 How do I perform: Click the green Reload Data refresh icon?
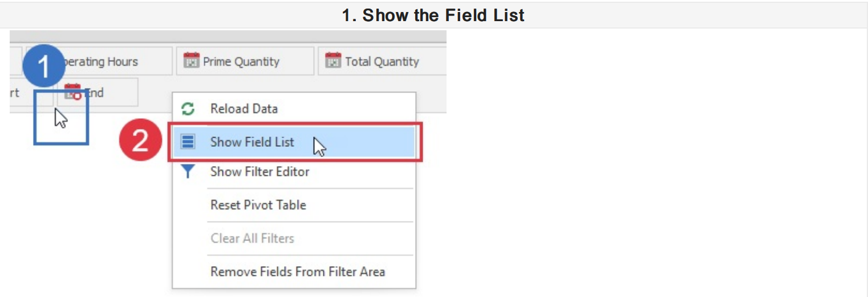pyautogui.click(x=188, y=109)
